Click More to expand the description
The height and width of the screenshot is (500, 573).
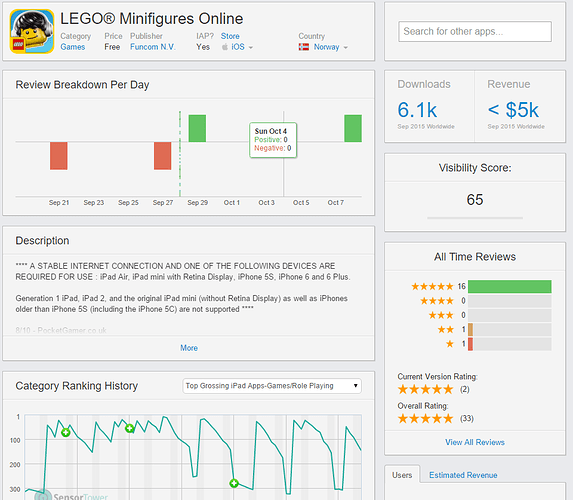click(x=189, y=348)
